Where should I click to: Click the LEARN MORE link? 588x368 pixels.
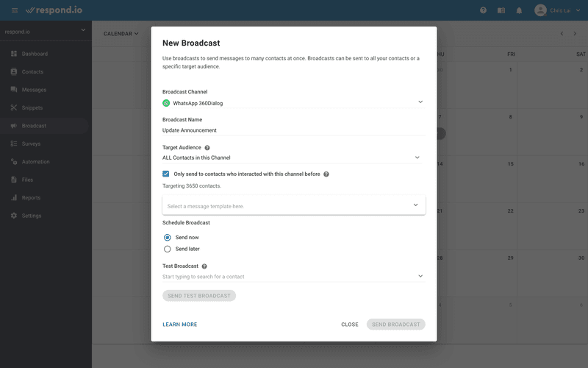(179, 325)
